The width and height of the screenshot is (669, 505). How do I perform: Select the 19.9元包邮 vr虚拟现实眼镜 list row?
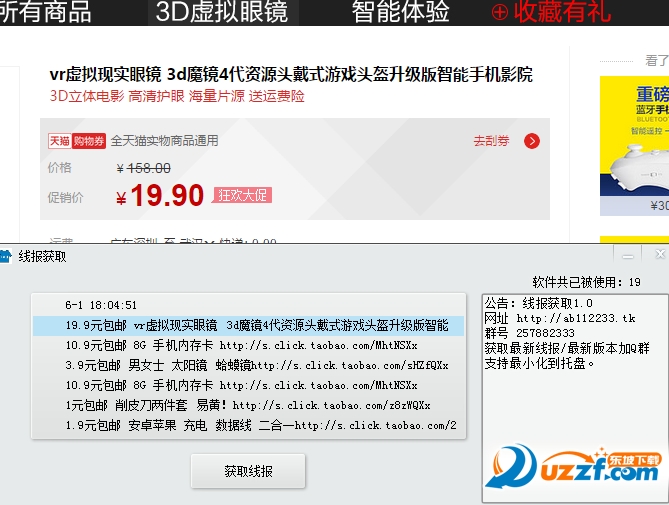click(248, 326)
